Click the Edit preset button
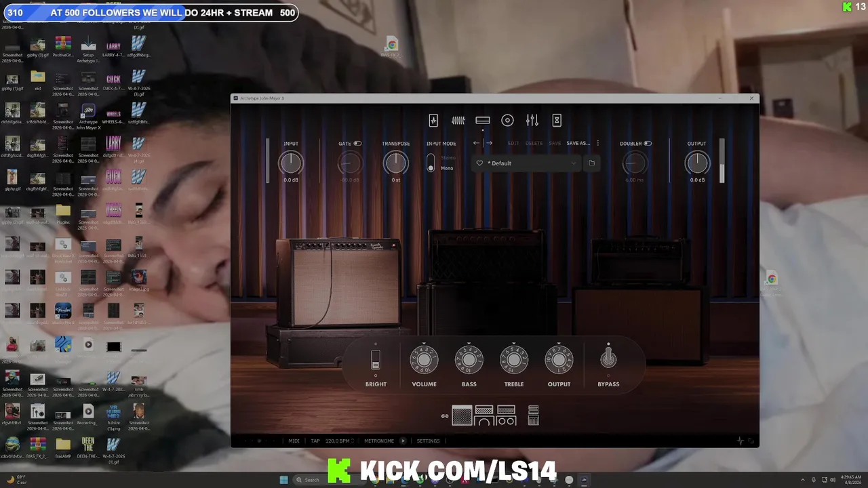Screen dimensions: 868x488 (513, 144)
